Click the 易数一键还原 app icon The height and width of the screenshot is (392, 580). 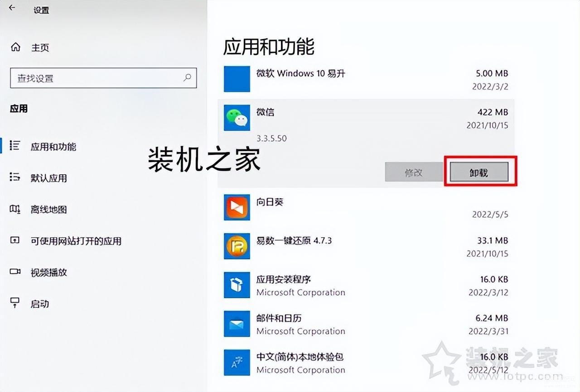tap(237, 246)
